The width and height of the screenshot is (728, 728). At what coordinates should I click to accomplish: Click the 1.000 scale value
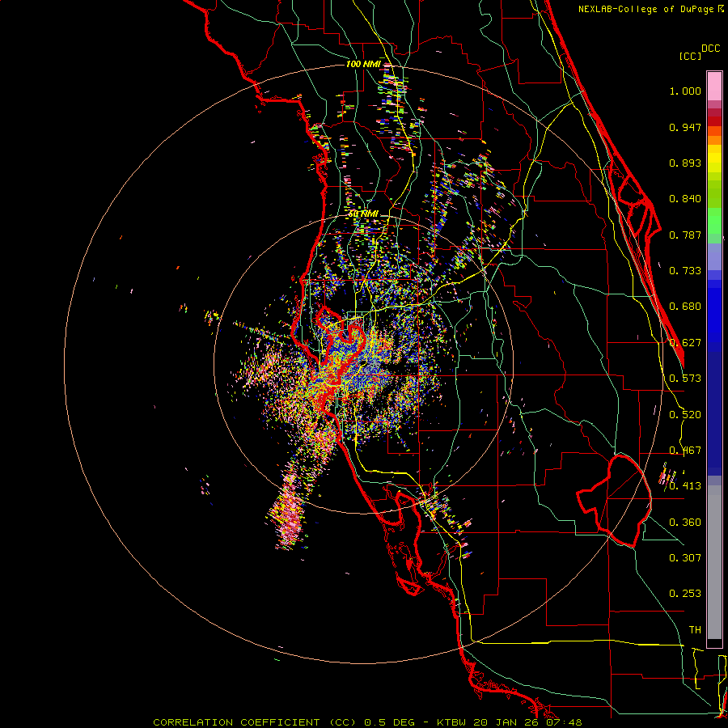click(685, 91)
